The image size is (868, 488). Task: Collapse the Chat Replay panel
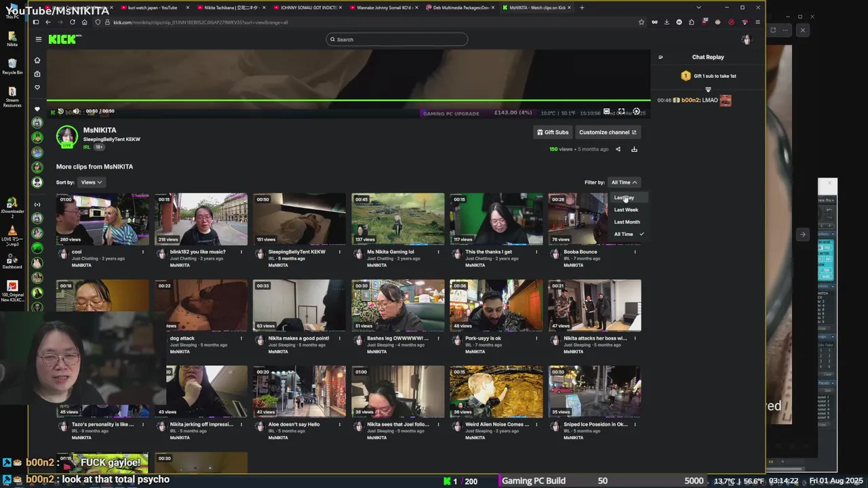coord(660,57)
